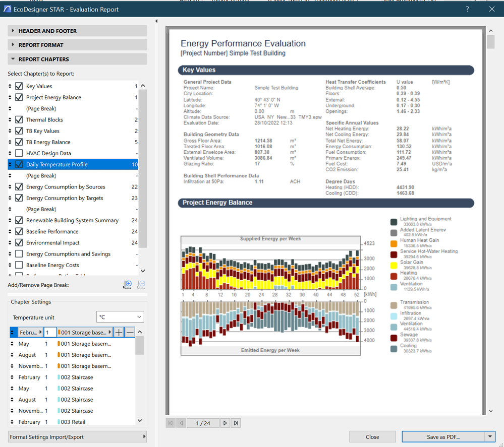Toggle TB Energy Balance checkbox
Image resolution: width=504 pixels, height=447 pixels.
(x=19, y=142)
